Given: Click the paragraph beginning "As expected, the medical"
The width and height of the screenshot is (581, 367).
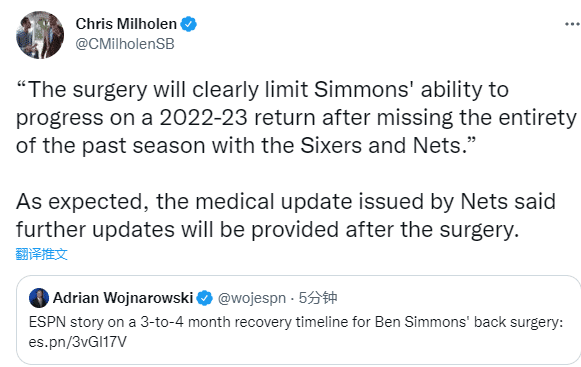Looking at the screenshot, I should pyautogui.click(x=286, y=215).
